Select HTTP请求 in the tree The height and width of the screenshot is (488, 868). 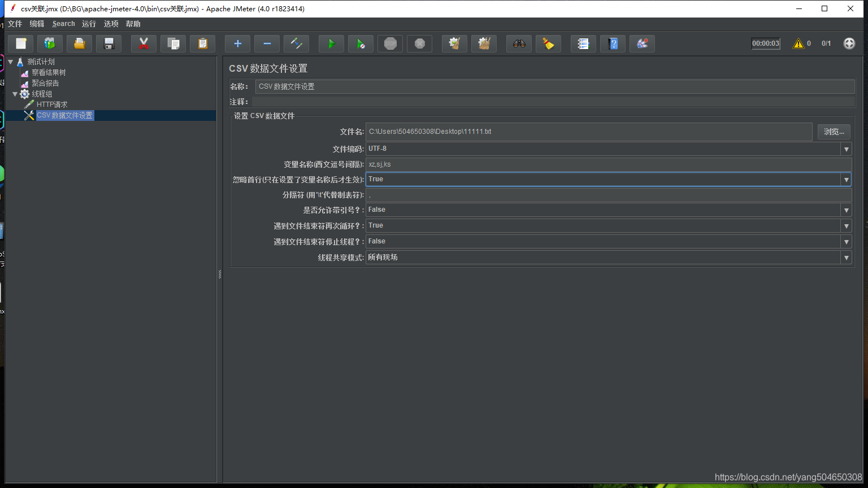52,104
